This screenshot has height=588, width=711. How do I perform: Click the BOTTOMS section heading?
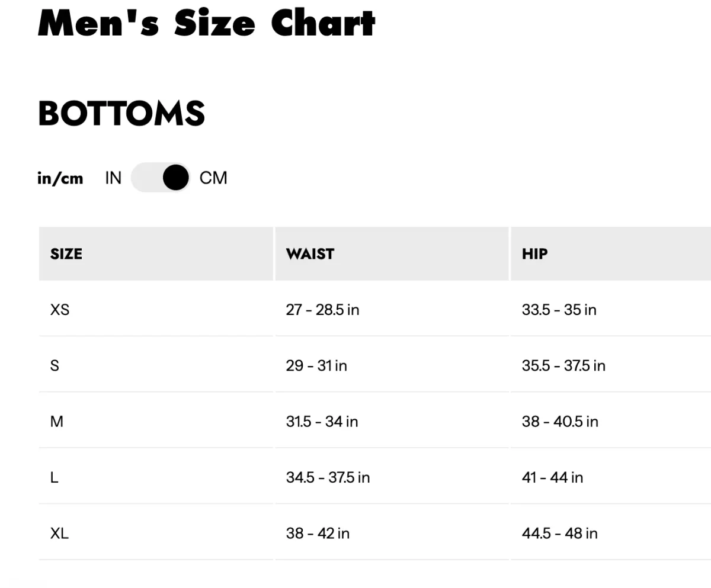point(121,113)
